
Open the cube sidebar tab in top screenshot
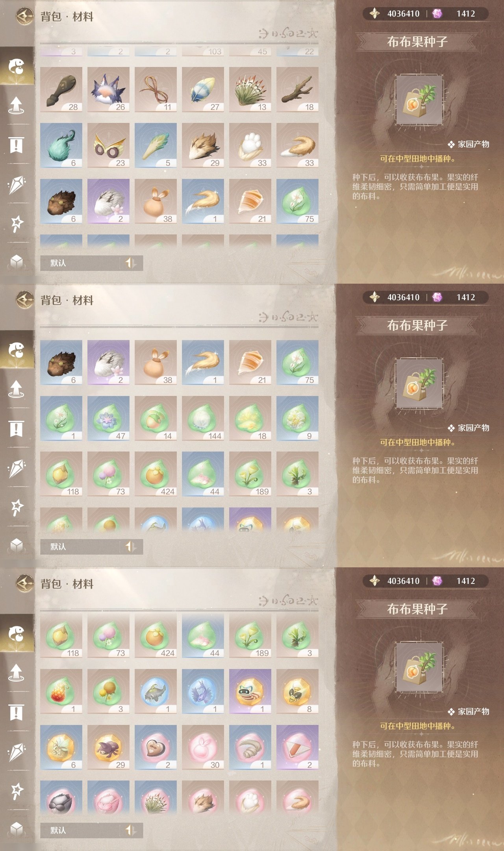16,262
